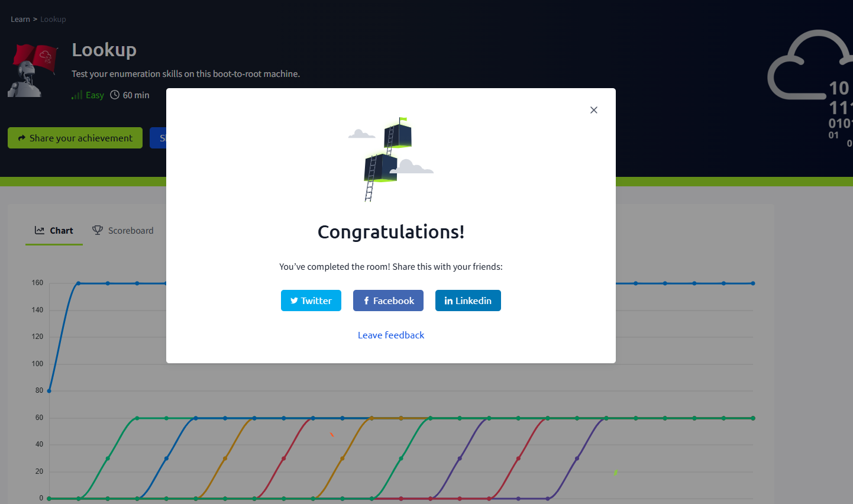Open the Leave feedback link

(x=391, y=335)
